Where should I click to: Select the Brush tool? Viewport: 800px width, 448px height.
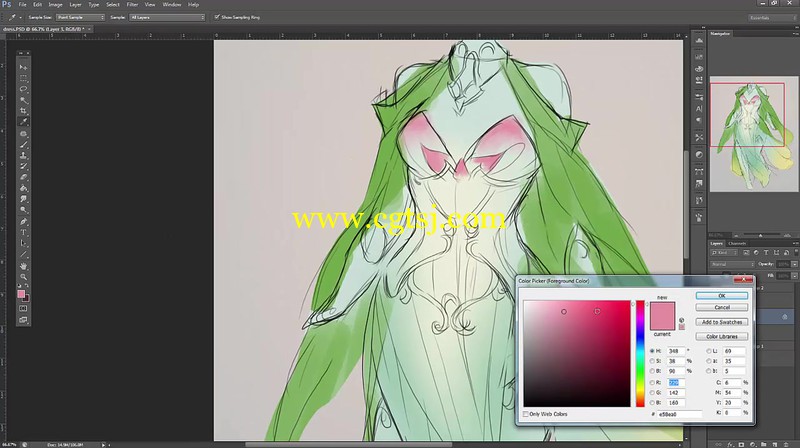tap(23, 144)
